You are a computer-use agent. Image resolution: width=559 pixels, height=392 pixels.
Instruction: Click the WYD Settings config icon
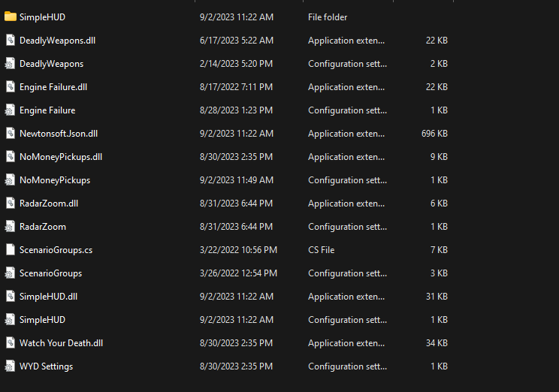pos(10,366)
